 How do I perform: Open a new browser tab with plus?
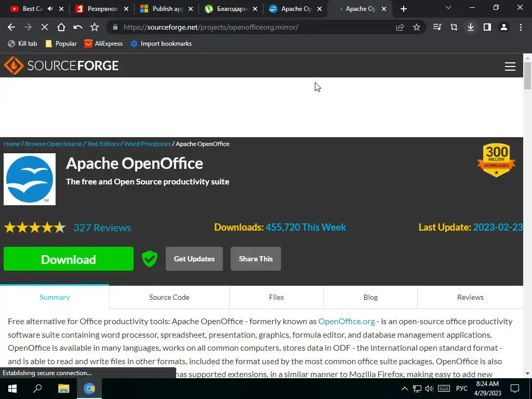403,9
